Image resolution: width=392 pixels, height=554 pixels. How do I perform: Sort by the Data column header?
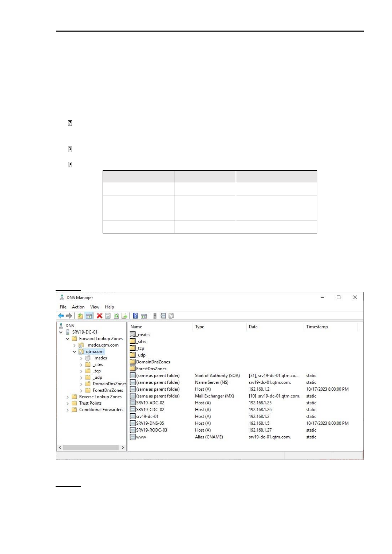pos(275,326)
